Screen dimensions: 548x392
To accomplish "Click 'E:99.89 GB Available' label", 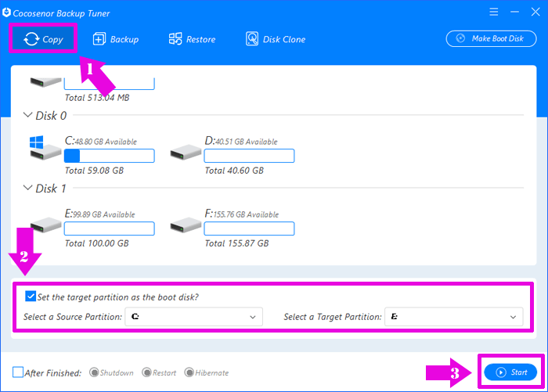I will coord(100,214).
